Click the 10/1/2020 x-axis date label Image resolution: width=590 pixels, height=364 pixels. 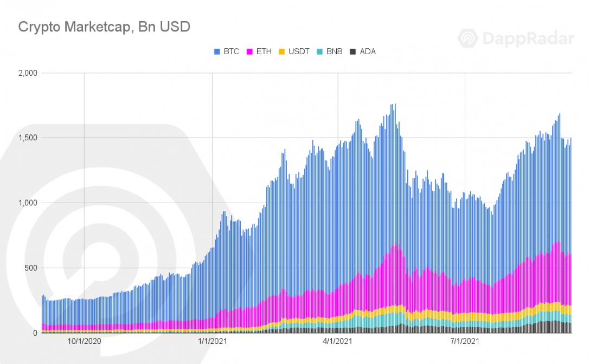(84, 341)
